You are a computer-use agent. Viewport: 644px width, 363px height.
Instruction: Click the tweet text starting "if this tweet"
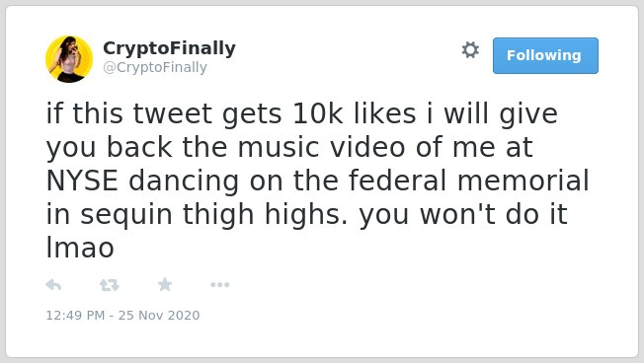click(317, 181)
